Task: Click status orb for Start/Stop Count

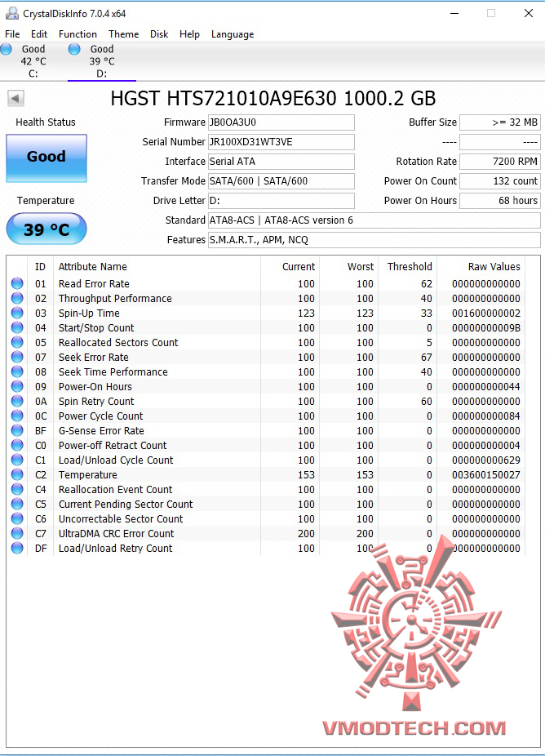Action: [x=17, y=328]
